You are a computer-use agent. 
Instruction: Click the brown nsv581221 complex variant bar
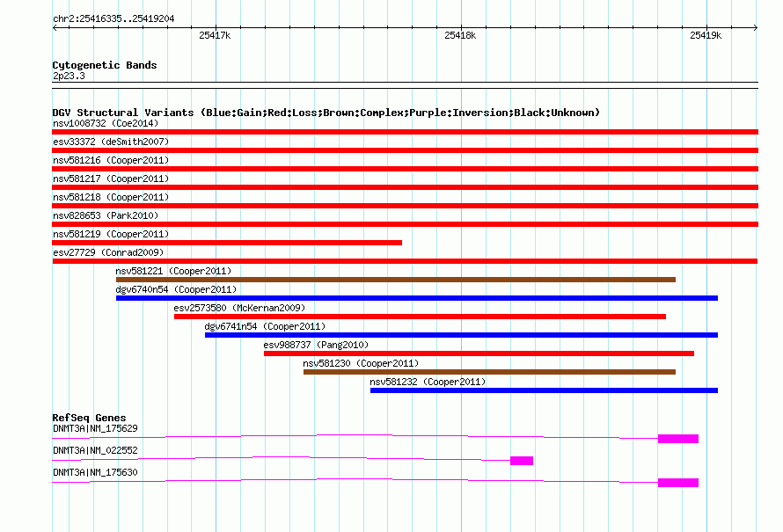[x=396, y=280]
